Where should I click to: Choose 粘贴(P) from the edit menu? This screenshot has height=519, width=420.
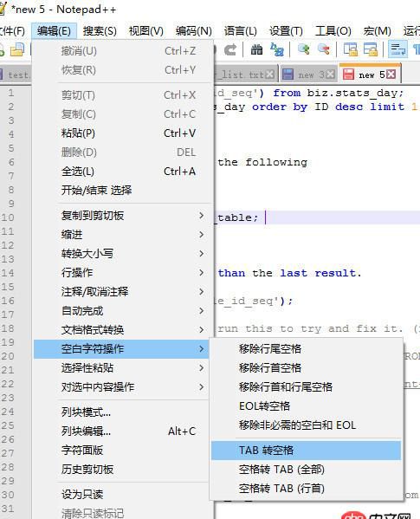tap(123, 133)
